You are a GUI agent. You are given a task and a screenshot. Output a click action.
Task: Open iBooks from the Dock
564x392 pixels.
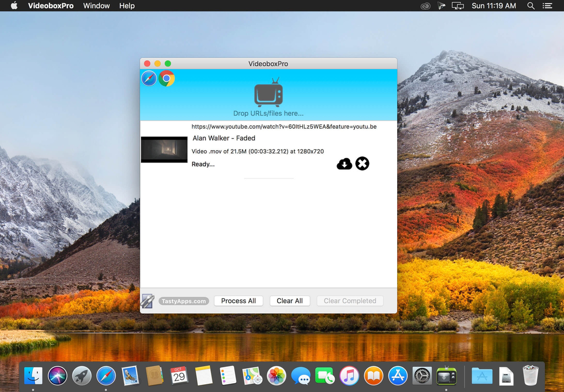(x=374, y=376)
